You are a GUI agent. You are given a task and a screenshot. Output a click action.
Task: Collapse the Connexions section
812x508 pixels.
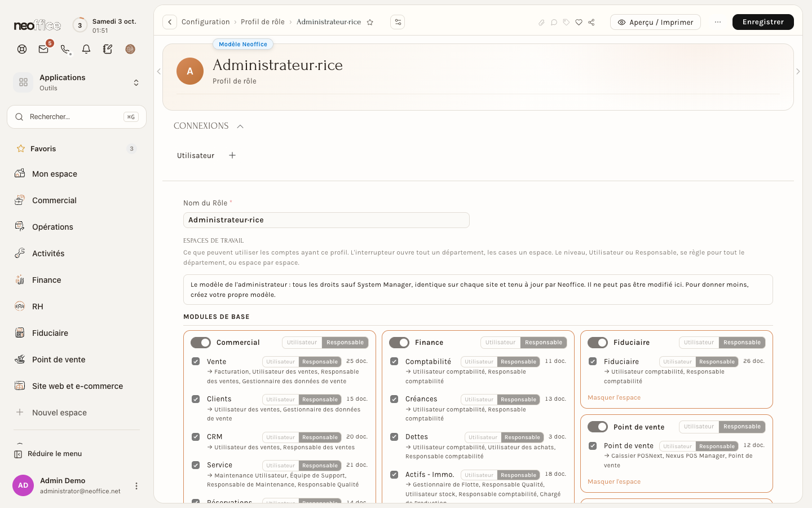point(240,126)
